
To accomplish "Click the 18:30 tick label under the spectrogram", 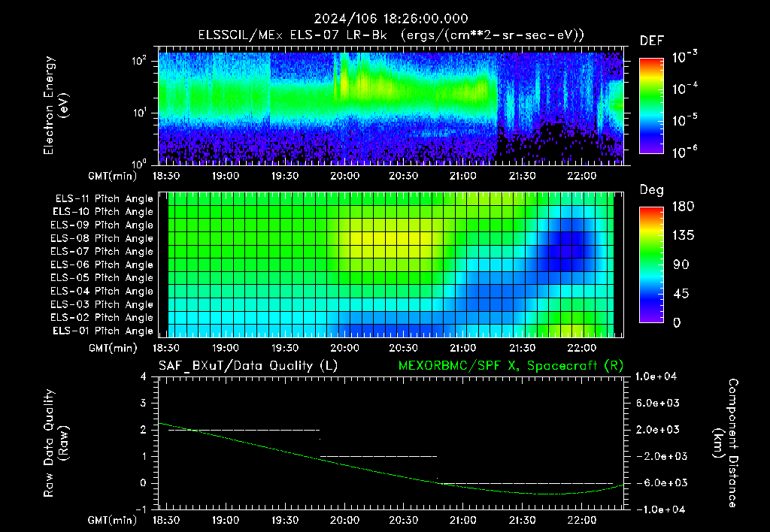I will pos(166,176).
